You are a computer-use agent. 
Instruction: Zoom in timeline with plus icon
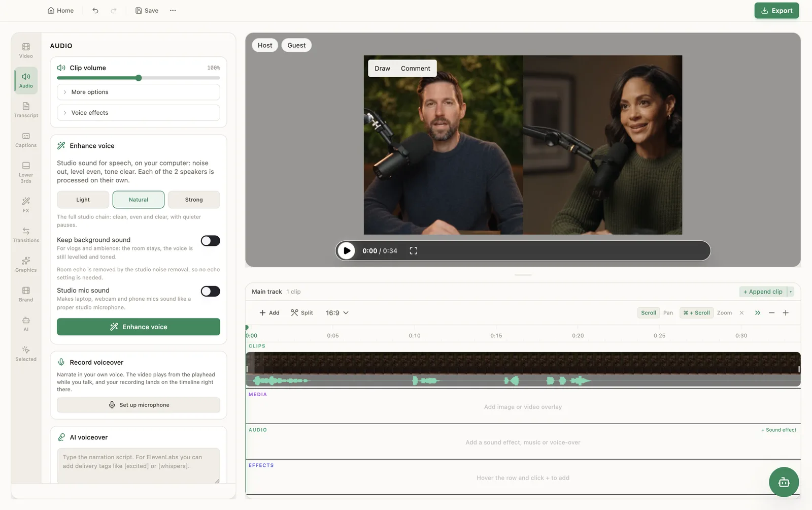point(786,313)
